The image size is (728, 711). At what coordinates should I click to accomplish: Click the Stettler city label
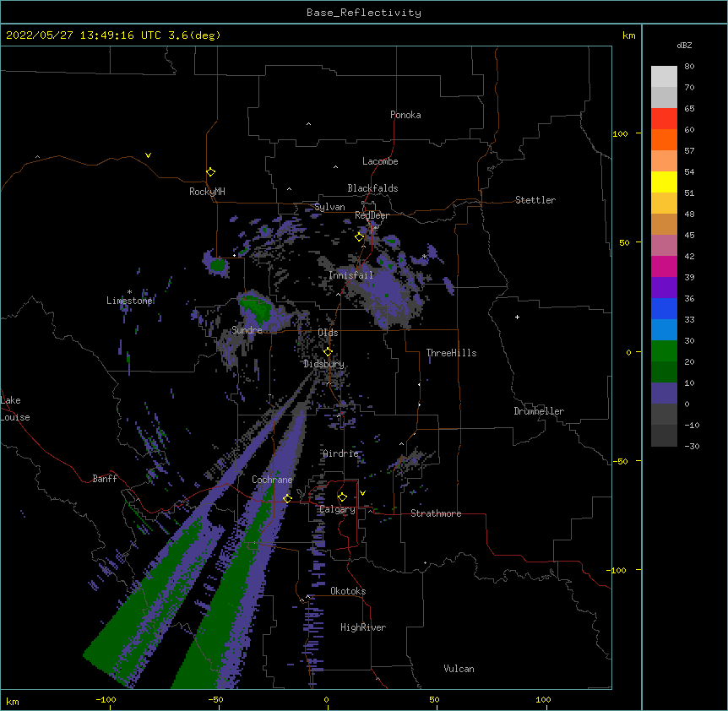click(535, 200)
